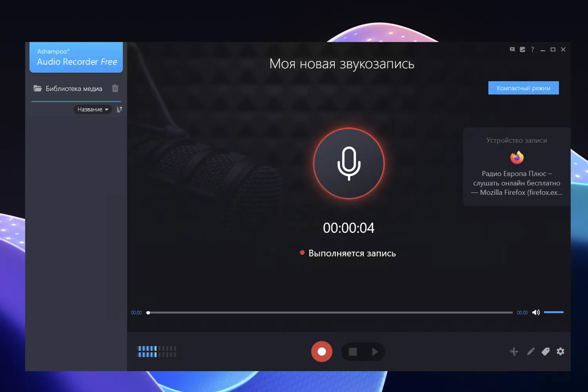Image resolution: width=588 pixels, height=392 pixels.
Task: Click the Firefox recording device icon
Action: point(517,158)
